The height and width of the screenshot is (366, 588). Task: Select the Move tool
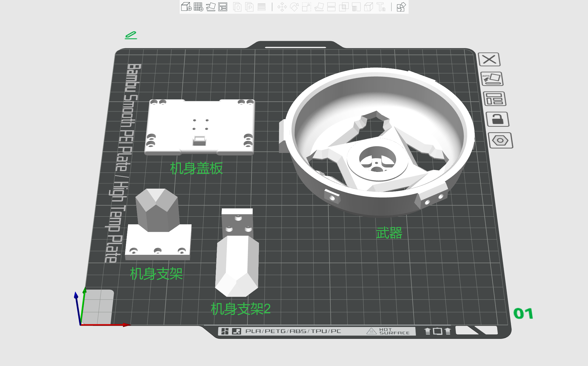point(282,7)
